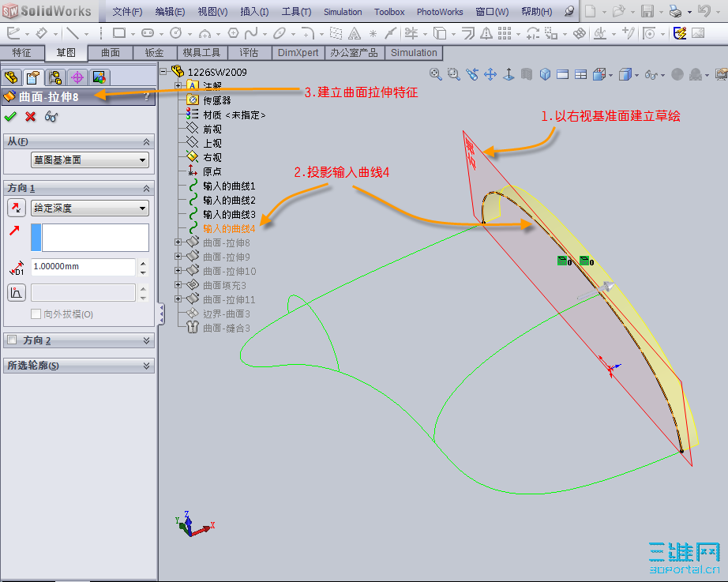Open the 工具(T) menu
728x582 pixels.
[296, 12]
